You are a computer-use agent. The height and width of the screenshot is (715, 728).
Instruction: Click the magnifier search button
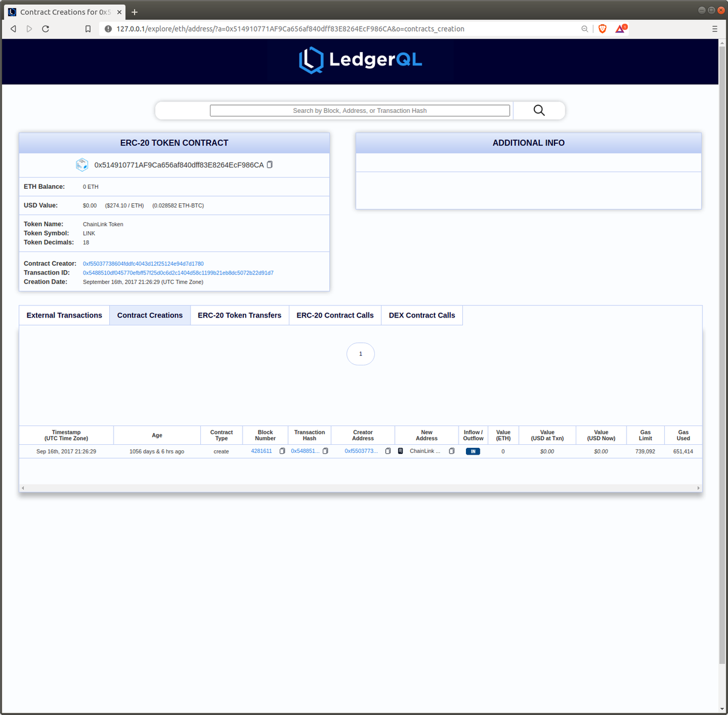click(x=539, y=110)
